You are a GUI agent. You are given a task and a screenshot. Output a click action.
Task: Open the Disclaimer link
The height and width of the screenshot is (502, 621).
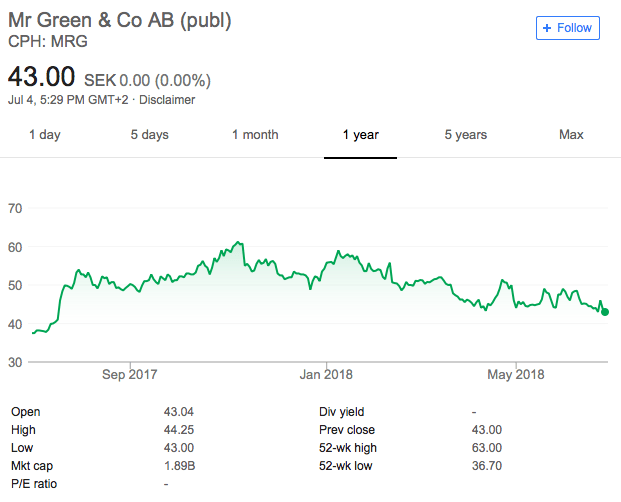[x=167, y=100]
